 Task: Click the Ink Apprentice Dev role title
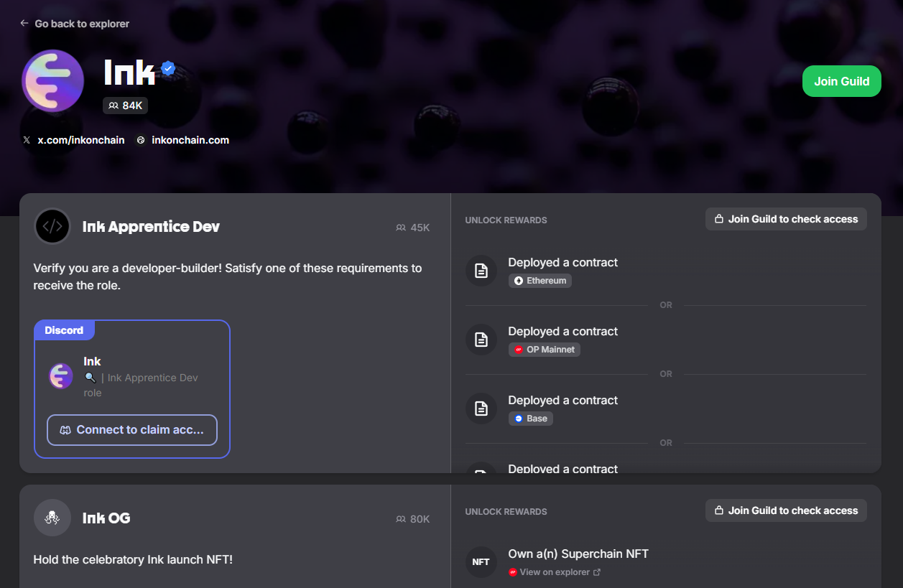[151, 227]
